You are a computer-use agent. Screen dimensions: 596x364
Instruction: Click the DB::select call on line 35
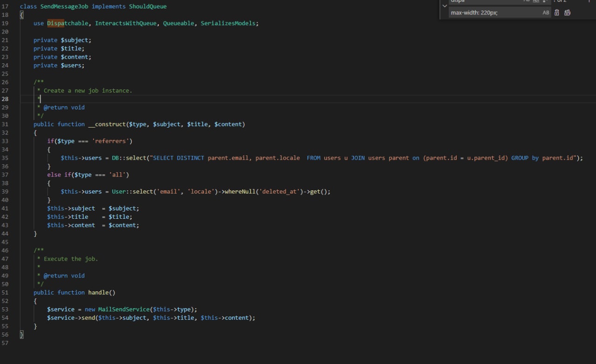click(x=129, y=158)
